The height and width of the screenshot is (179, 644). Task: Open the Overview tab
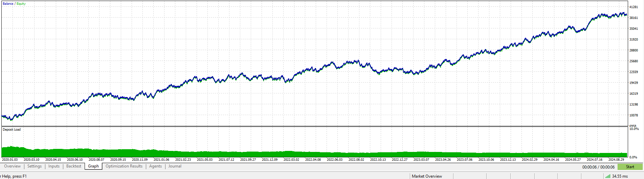[x=12, y=166]
